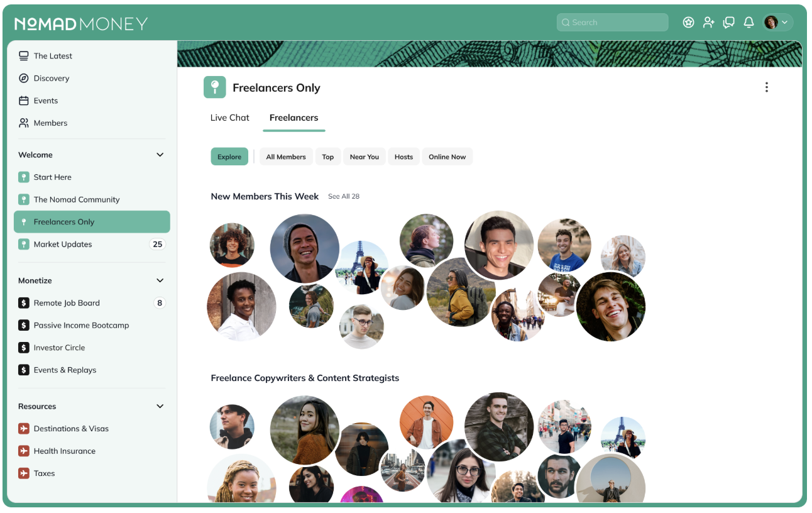Toggle the Online Now filter

tap(447, 157)
